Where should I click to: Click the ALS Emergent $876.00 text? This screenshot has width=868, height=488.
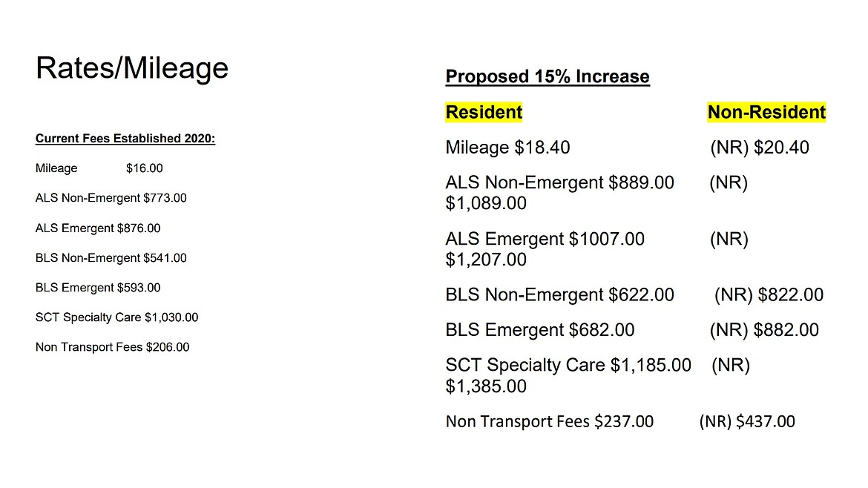(x=97, y=228)
